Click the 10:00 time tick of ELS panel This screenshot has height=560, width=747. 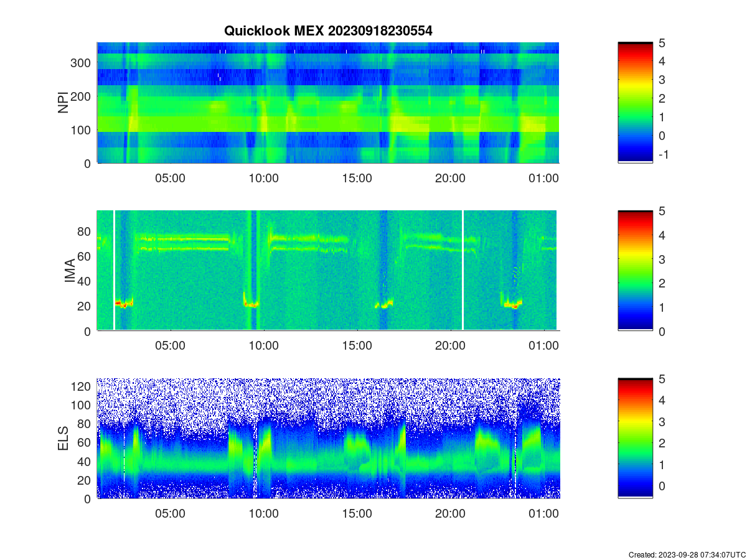pyautogui.click(x=263, y=514)
